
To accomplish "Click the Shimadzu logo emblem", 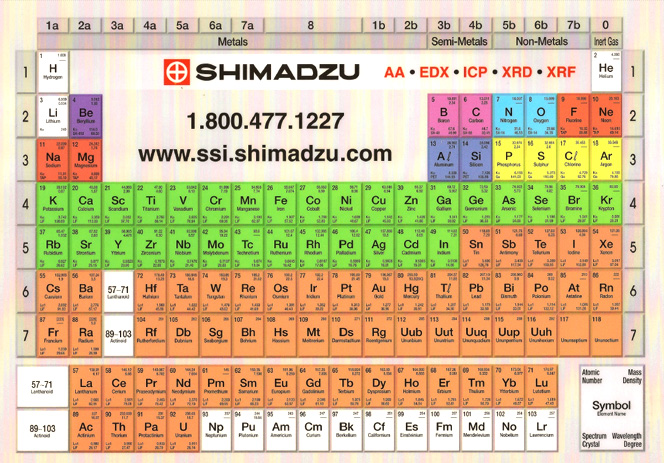I will click(x=176, y=73).
